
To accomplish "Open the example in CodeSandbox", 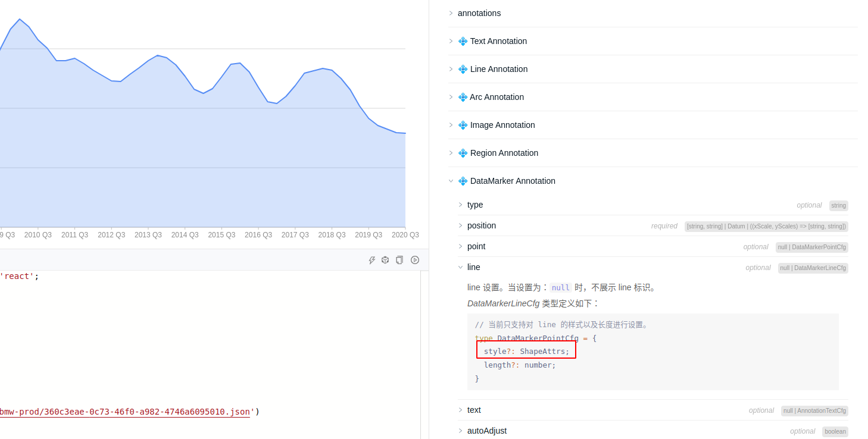I will pos(385,260).
